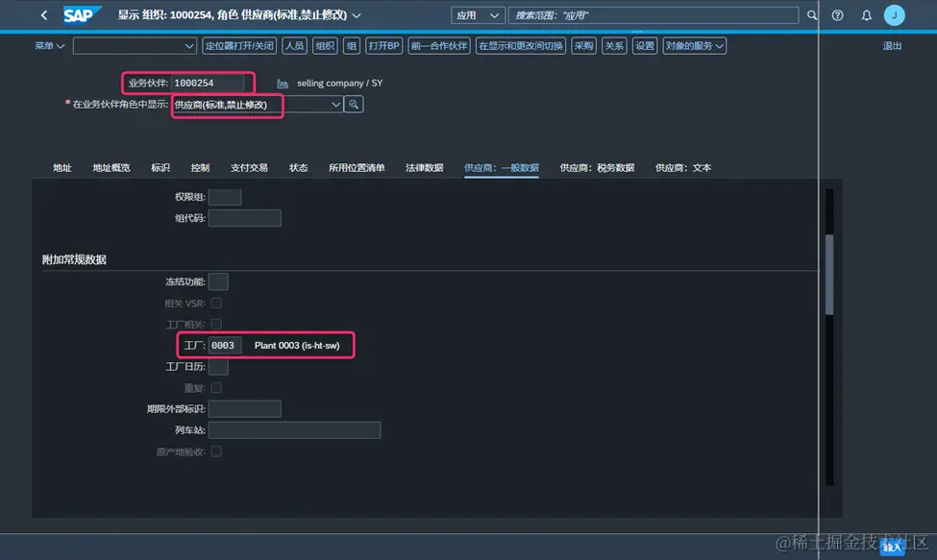Click the 工厂 field showing 0003
Image resolution: width=937 pixels, height=560 pixels.
click(x=225, y=346)
